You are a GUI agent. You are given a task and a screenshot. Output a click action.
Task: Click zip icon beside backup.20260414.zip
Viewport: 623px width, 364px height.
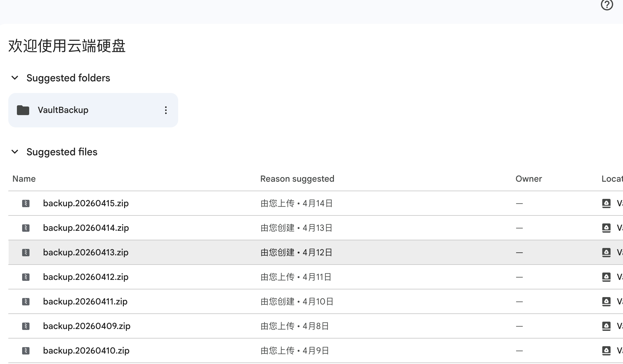pyautogui.click(x=26, y=228)
